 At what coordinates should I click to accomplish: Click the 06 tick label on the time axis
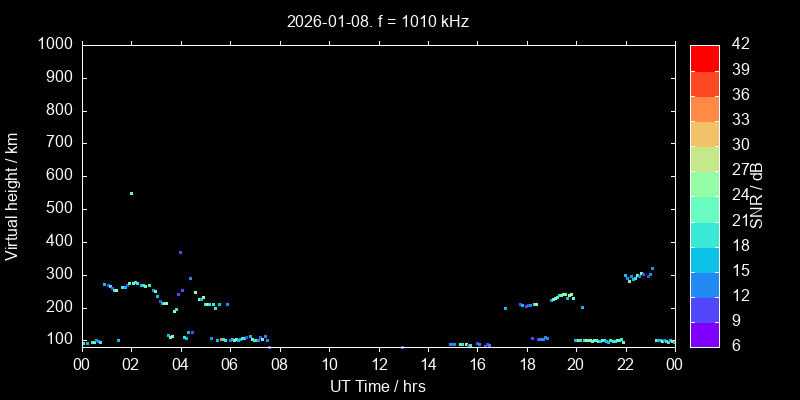(x=230, y=365)
